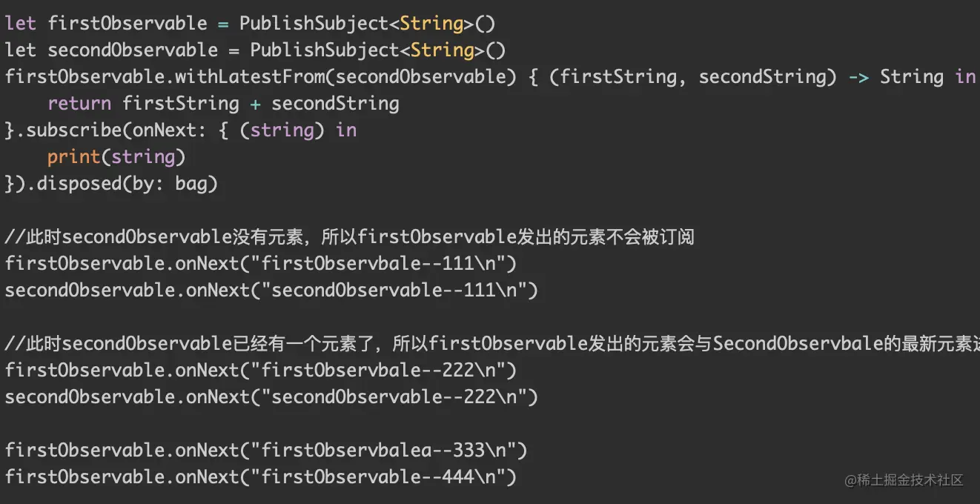The height and width of the screenshot is (504, 980).
Task: Click the "firstObservable--444\n" string literal
Action: click(x=383, y=477)
